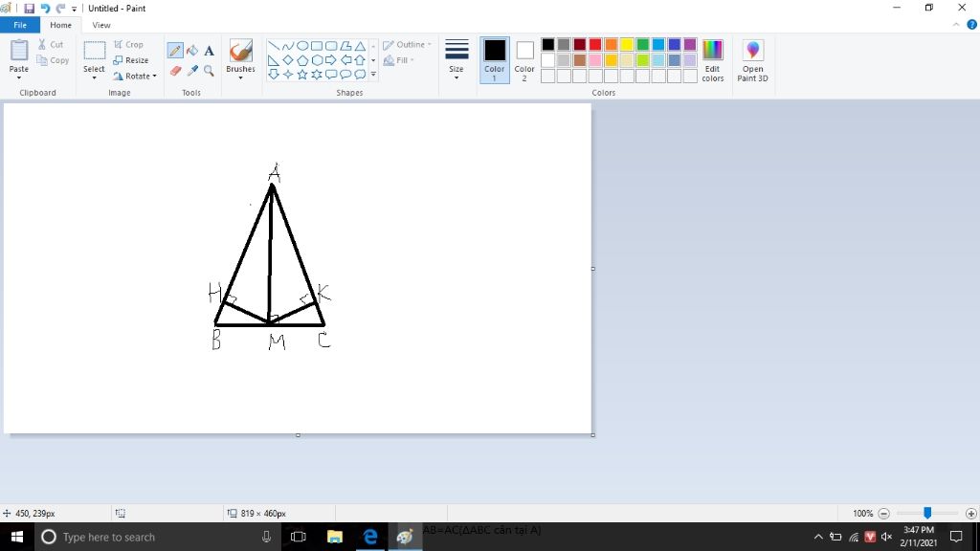Choose the Hexagon shape
The width and height of the screenshot is (980, 551).
click(x=316, y=60)
